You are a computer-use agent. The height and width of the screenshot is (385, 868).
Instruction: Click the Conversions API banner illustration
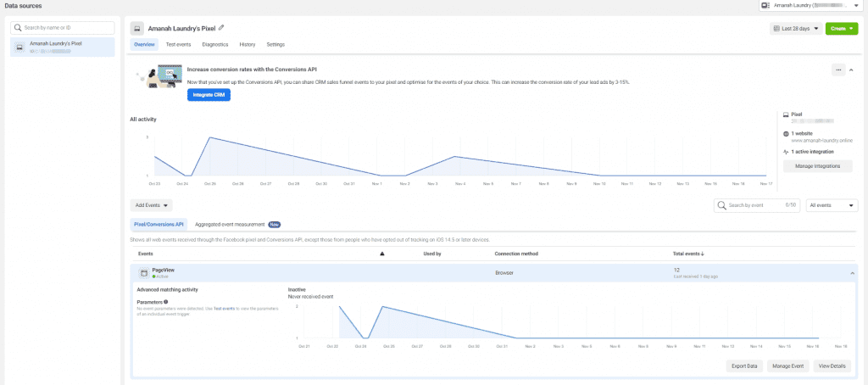tap(160, 76)
